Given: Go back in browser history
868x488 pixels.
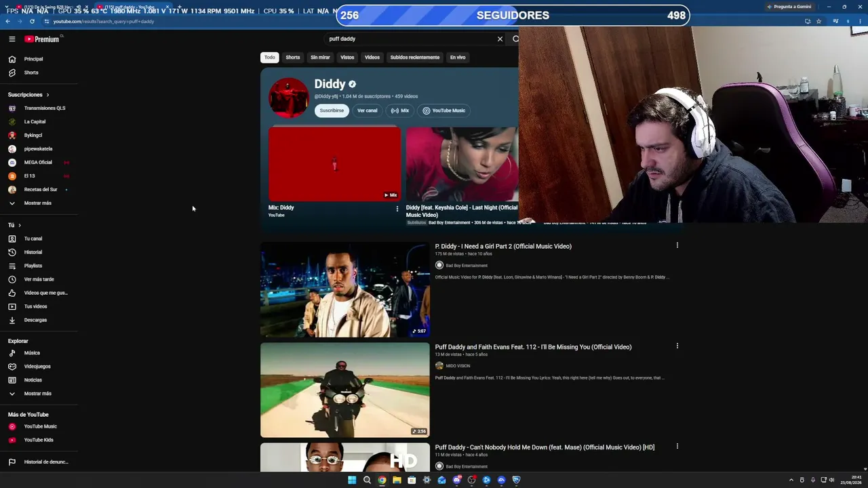Looking at the screenshot, I should 7,21.
